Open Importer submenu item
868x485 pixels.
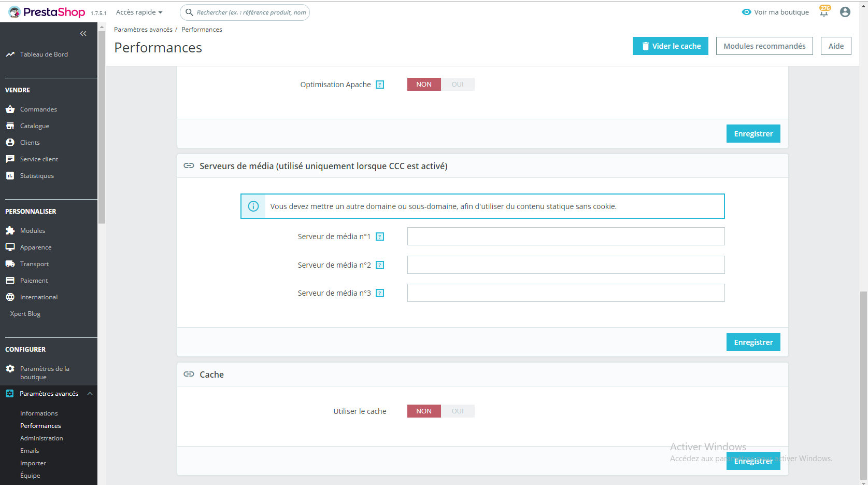coord(33,463)
